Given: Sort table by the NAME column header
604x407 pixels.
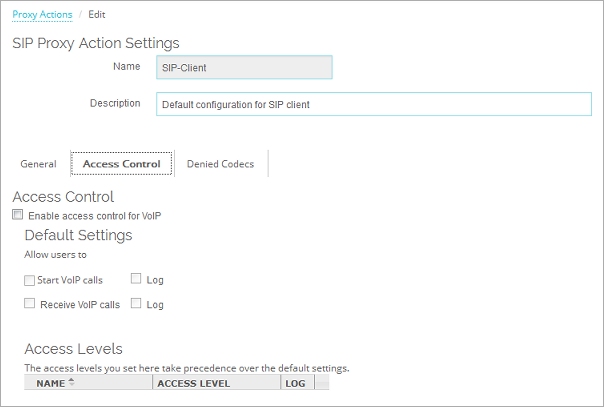Looking at the screenshot, I should (50, 383).
